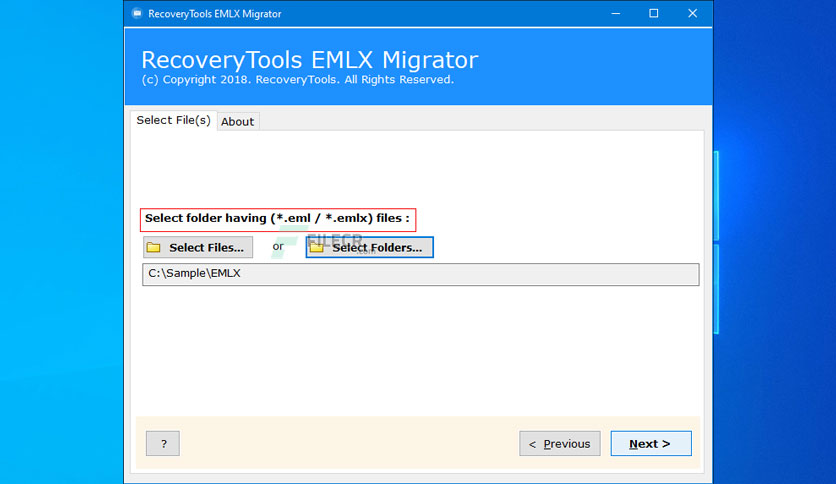Image resolution: width=836 pixels, height=484 pixels.
Task: Open the About tab
Action: click(238, 122)
